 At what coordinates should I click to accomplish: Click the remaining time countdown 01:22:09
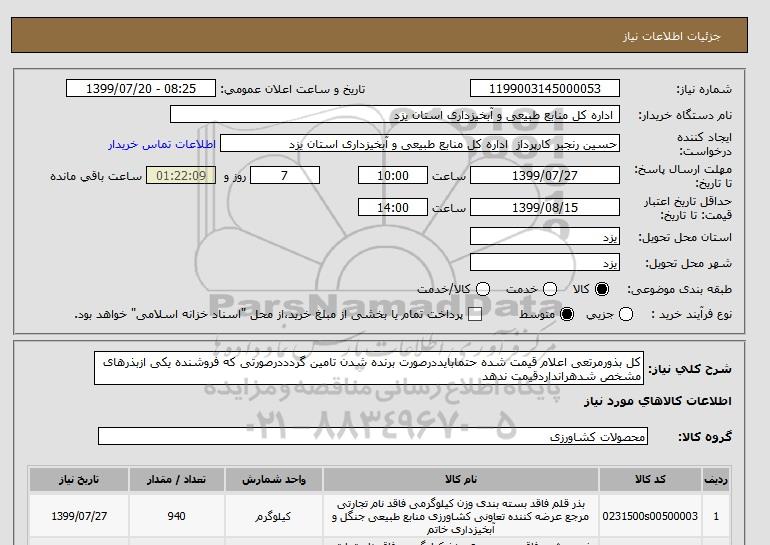pyautogui.click(x=181, y=175)
